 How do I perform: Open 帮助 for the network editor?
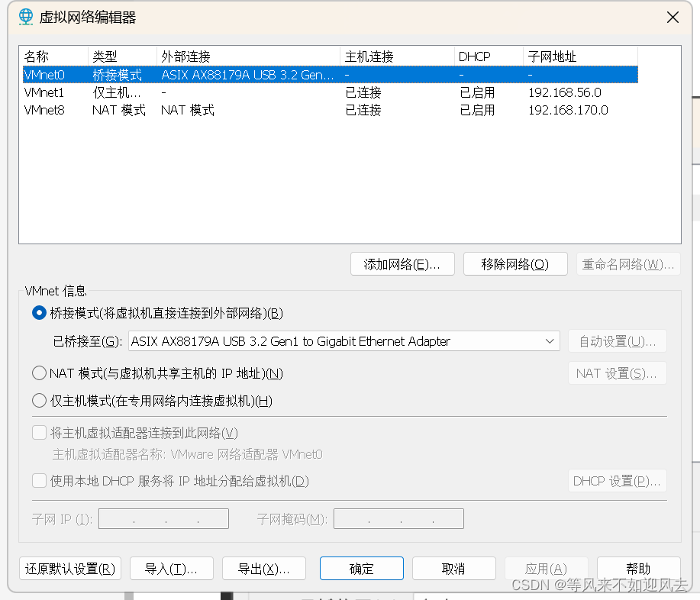(x=638, y=568)
